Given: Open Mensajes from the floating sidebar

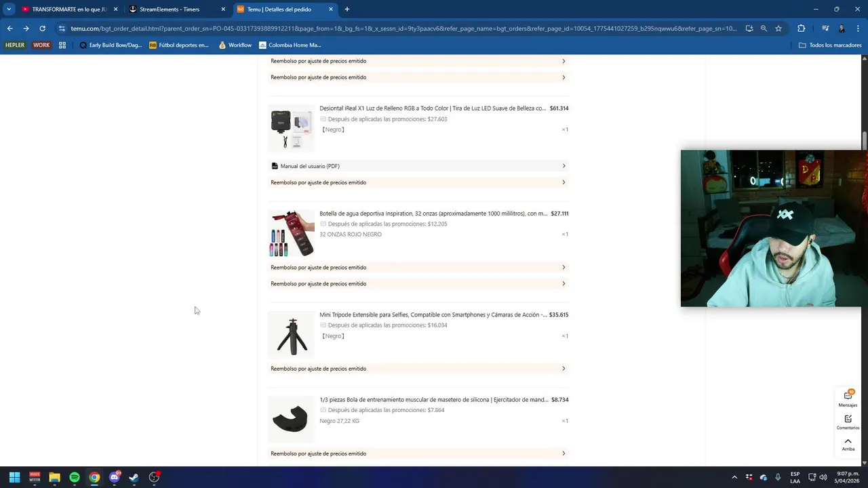Looking at the screenshot, I should [848, 399].
